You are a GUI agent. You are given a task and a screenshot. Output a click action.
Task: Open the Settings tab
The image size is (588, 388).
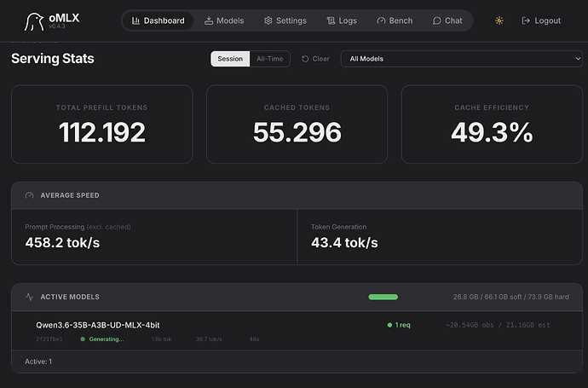coord(285,20)
